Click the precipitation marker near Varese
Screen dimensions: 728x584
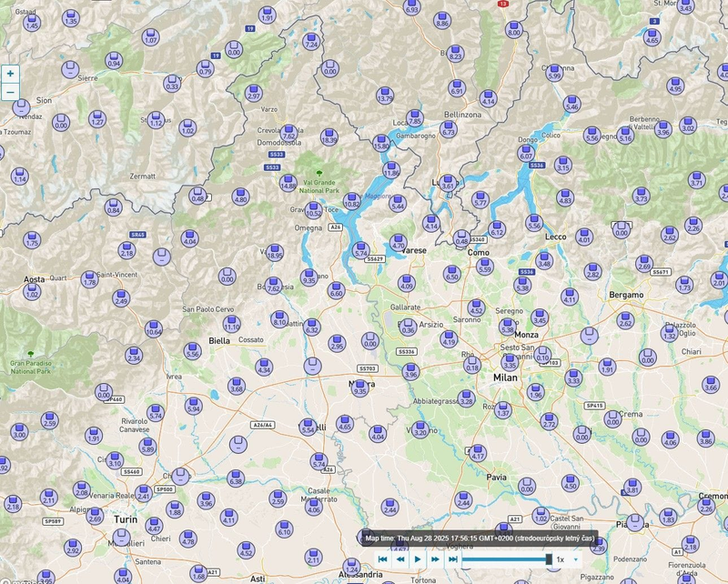(398, 239)
